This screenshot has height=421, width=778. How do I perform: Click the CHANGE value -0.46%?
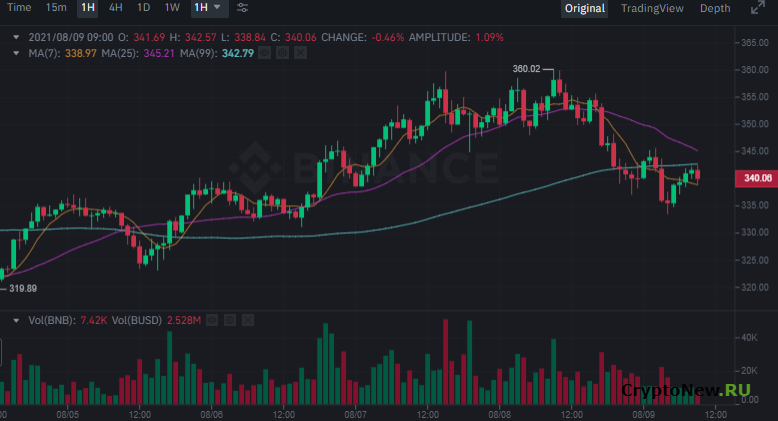pyautogui.click(x=388, y=37)
